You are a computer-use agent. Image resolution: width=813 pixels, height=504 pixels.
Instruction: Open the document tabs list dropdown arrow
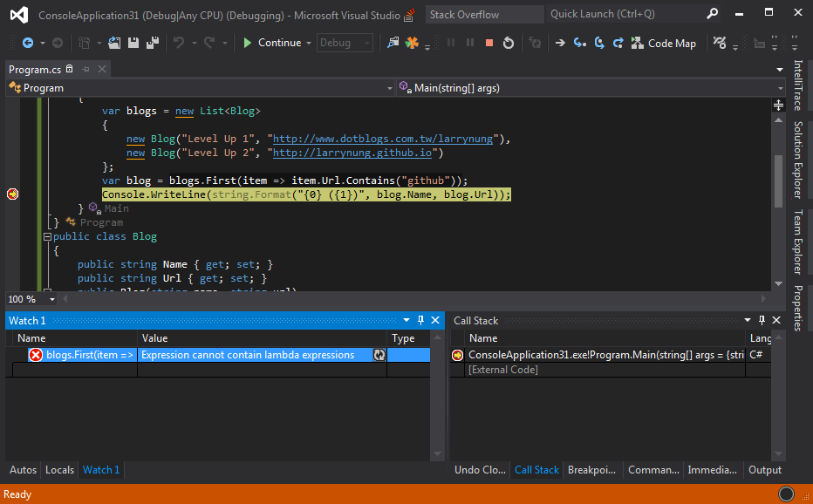pyautogui.click(x=779, y=70)
